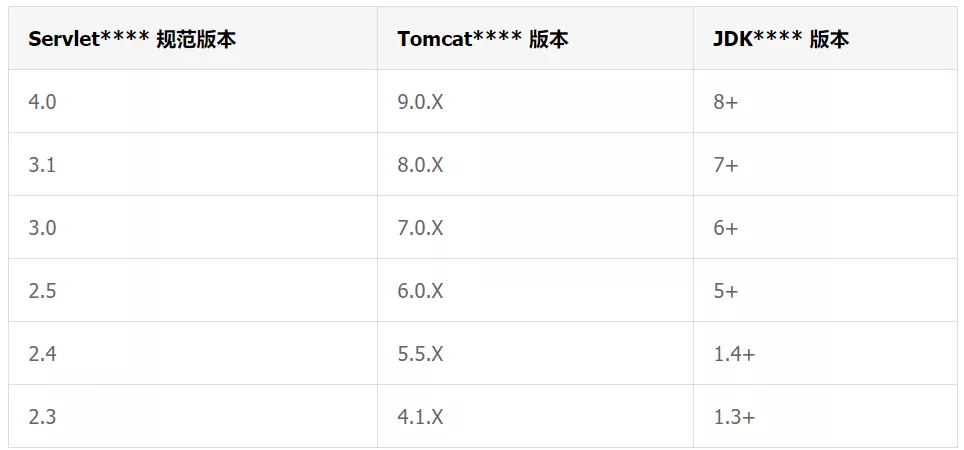The image size is (964, 450).
Task: Select the Tomcat 4.1.X cell
Action: point(535,416)
